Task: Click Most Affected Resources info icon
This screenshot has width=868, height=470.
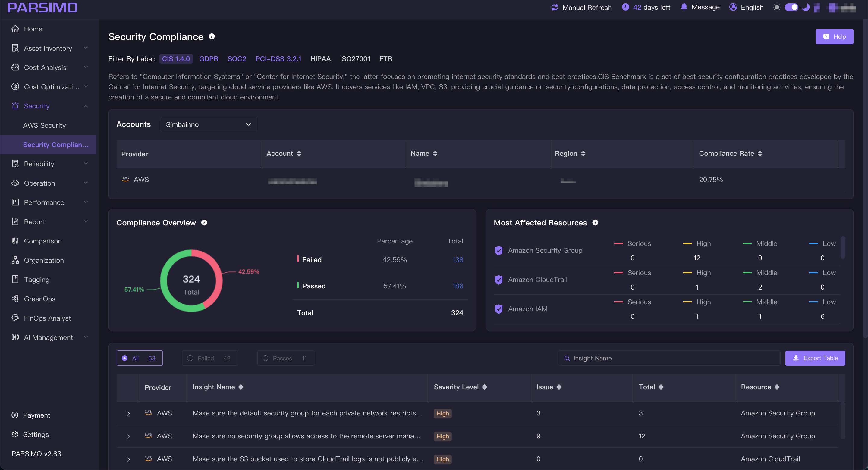Action: 595,223
